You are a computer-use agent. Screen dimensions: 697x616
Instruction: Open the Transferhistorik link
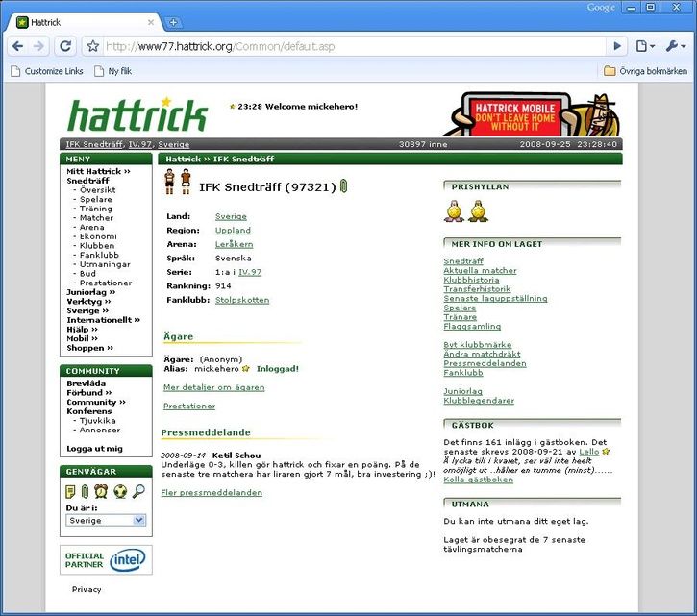(x=477, y=289)
